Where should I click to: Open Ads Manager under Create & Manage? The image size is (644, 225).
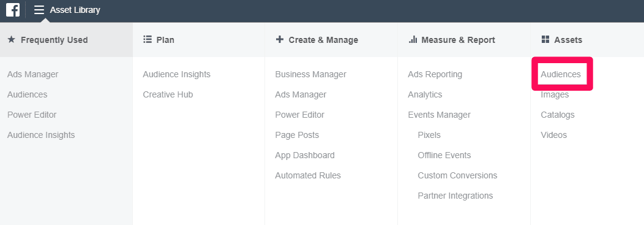(301, 94)
